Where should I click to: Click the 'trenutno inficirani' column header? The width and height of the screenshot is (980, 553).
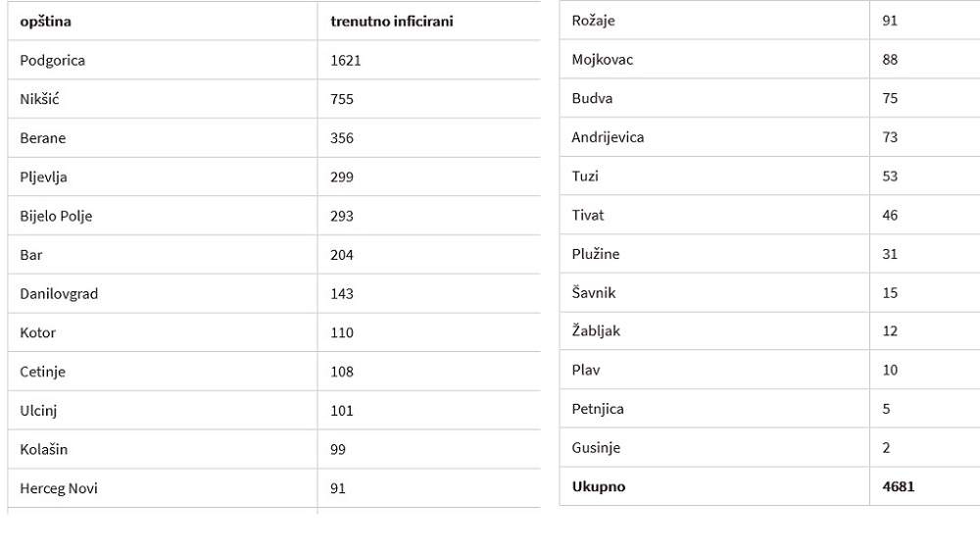392,22
